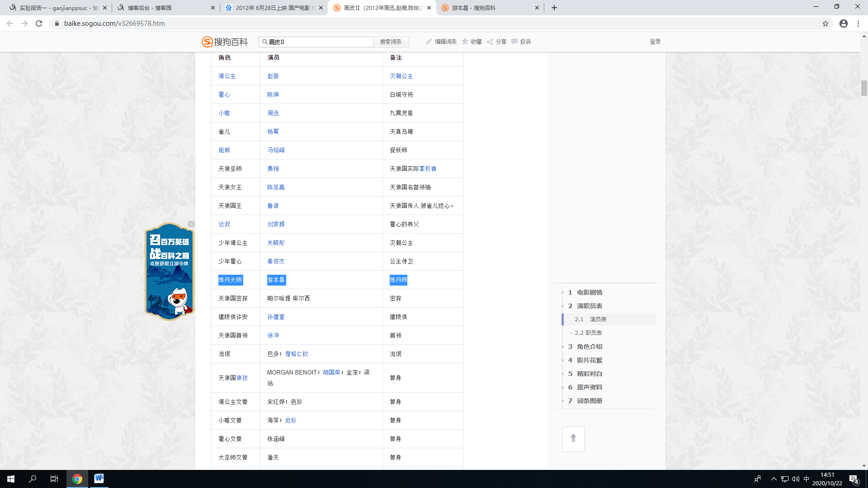This screenshot has height=488, width=868.
Task: Click the back-to-top arrow button
Action: [573, 438]
